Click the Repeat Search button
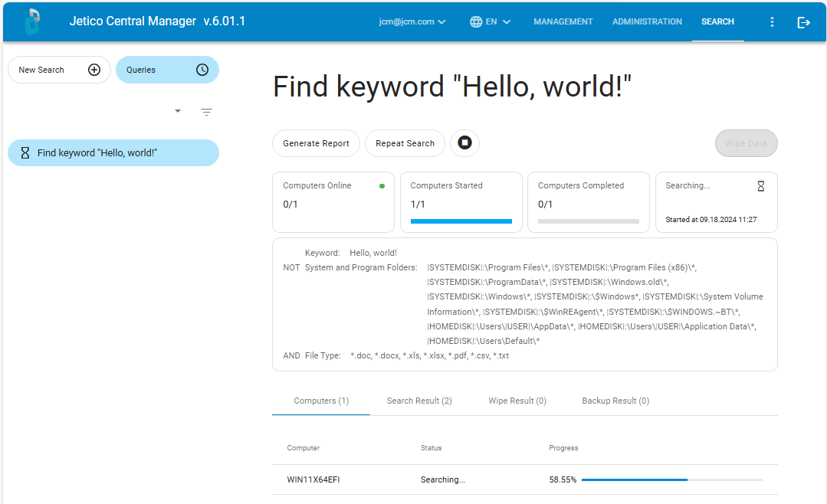This screenshot has height=504, width=827. click(405, 143)
